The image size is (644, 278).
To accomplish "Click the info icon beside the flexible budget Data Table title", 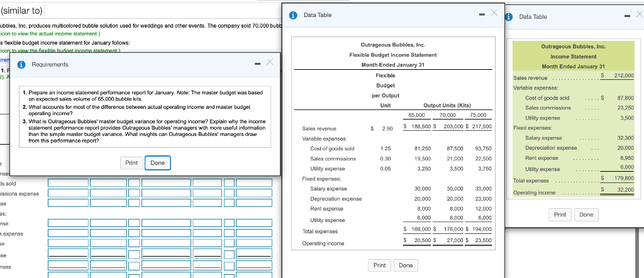I will point(292,15).
